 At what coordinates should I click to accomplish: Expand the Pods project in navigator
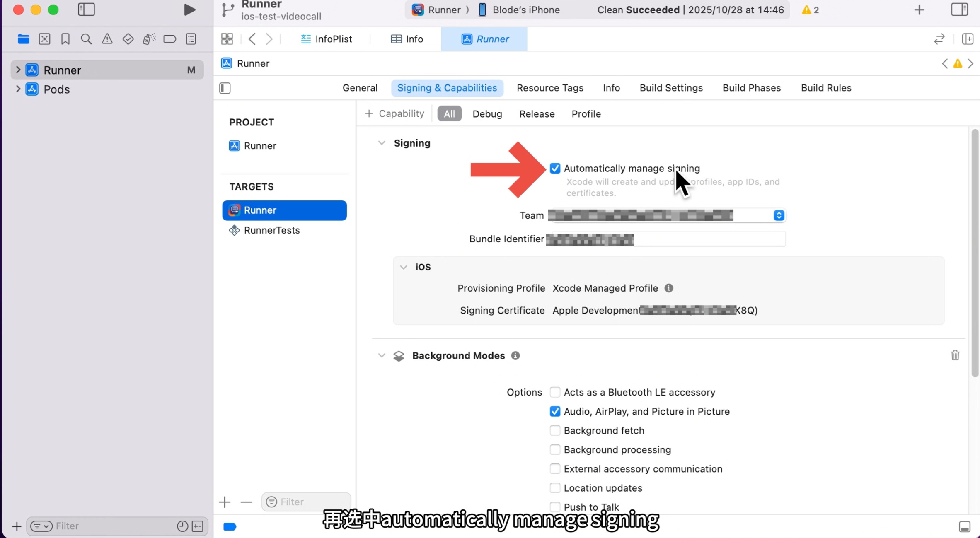click(x=17, y=89)
